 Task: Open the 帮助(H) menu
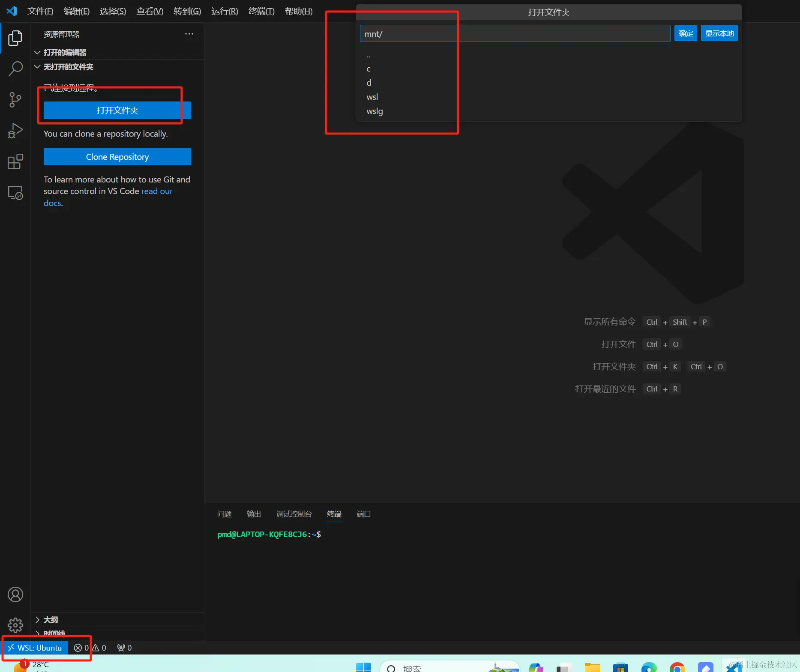pyautogui.click(x=299, y=11)
